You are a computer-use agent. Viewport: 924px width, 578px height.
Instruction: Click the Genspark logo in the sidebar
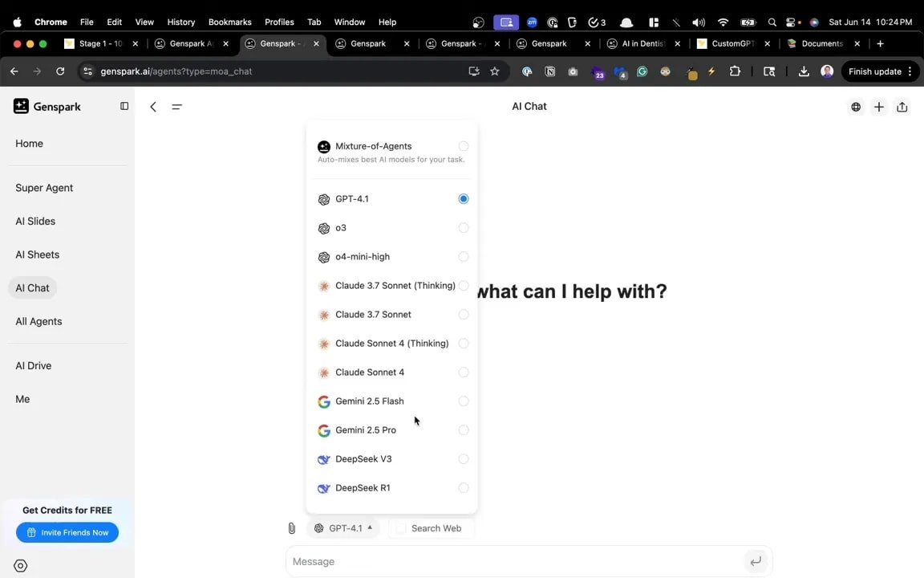pos(47,106)
